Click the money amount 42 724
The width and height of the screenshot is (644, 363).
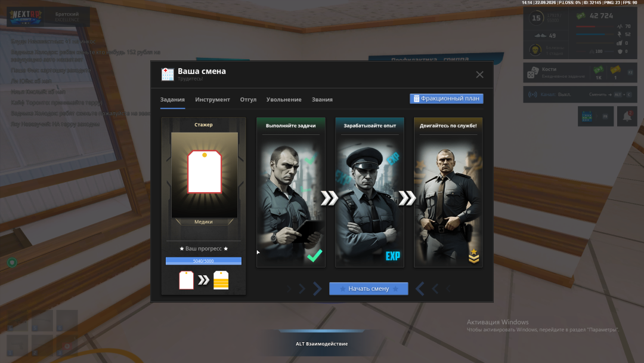click(x=601, y=16)
